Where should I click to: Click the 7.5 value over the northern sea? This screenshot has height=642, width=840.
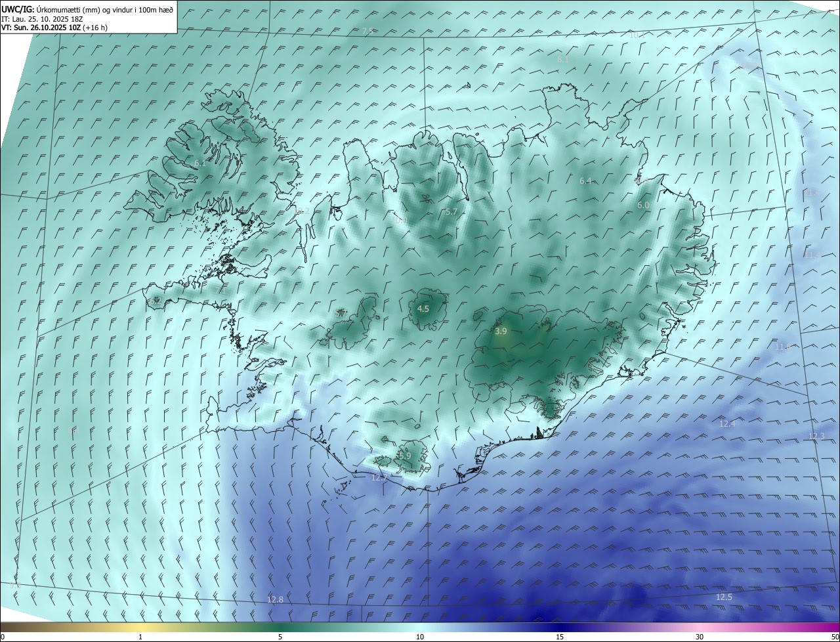tap(367, 31)
